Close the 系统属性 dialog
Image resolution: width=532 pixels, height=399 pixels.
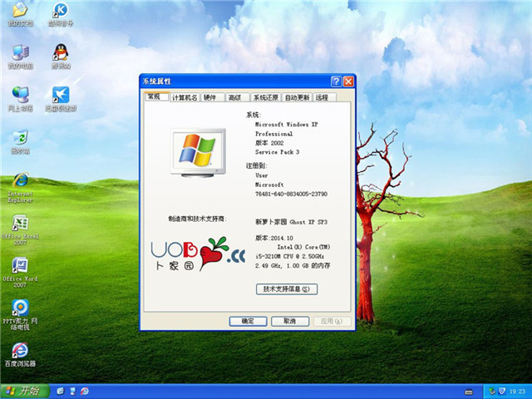(x=348, y=81)
